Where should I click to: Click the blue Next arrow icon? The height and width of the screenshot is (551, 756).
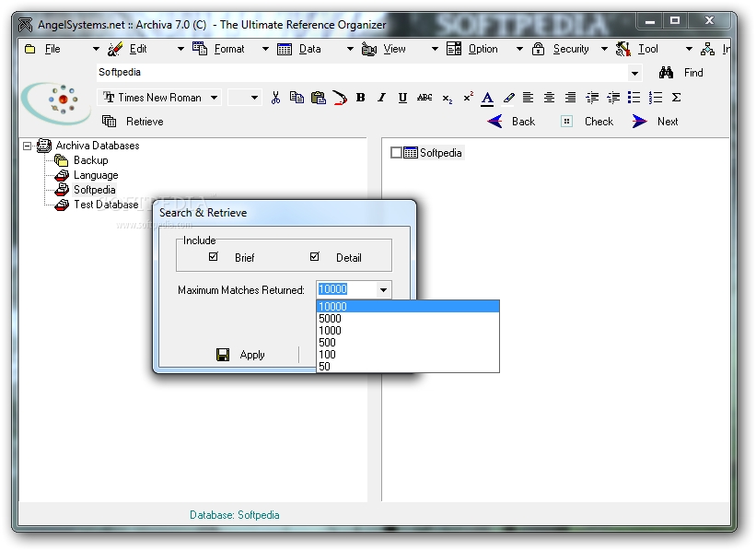tap(639, 121)
